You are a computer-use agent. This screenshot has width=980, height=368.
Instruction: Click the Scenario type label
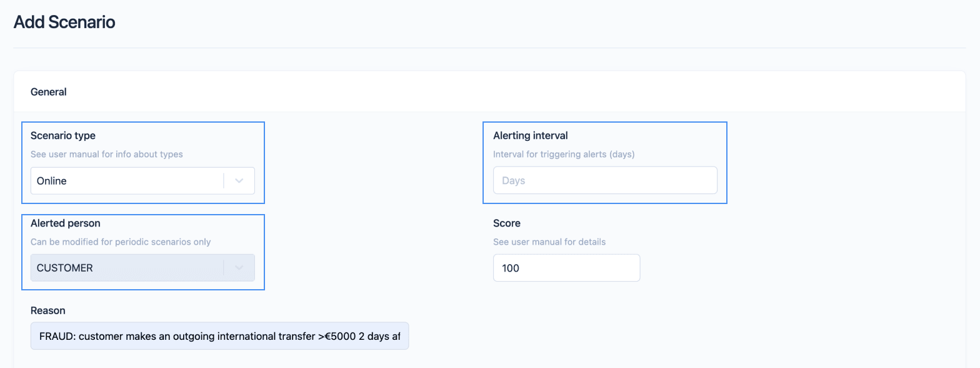62,135
